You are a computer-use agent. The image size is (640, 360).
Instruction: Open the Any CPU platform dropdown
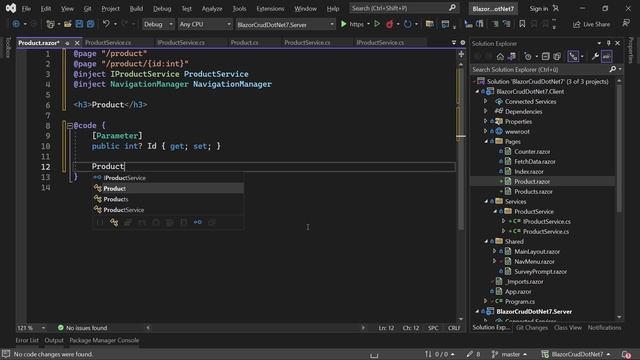point(205,24)
